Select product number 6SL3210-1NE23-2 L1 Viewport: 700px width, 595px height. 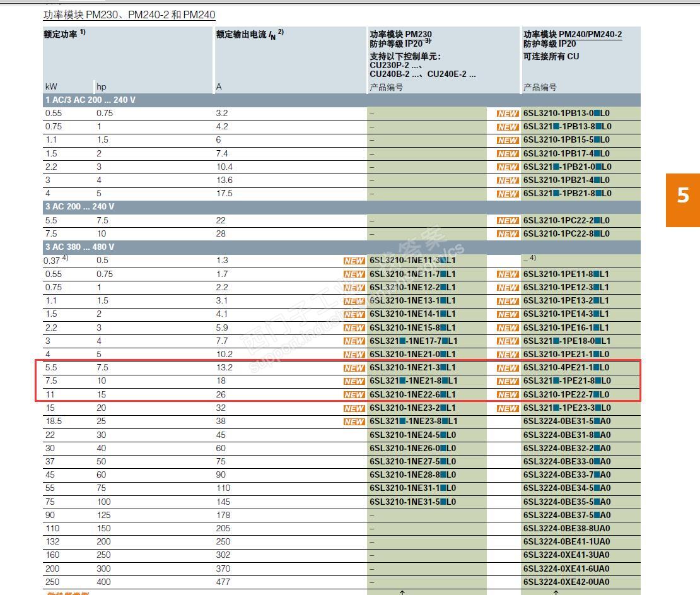click(413, 408)
